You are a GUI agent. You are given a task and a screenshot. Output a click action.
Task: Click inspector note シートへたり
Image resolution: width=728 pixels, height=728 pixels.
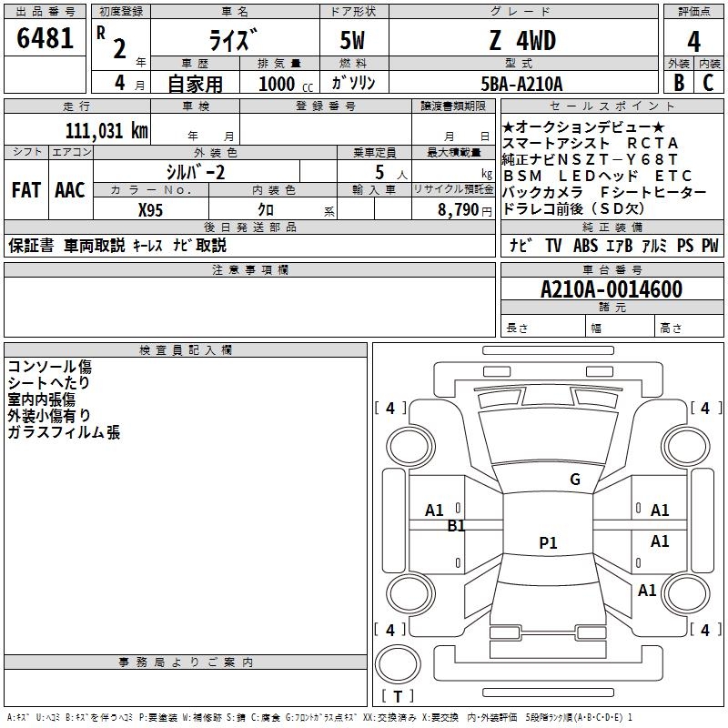49,383
